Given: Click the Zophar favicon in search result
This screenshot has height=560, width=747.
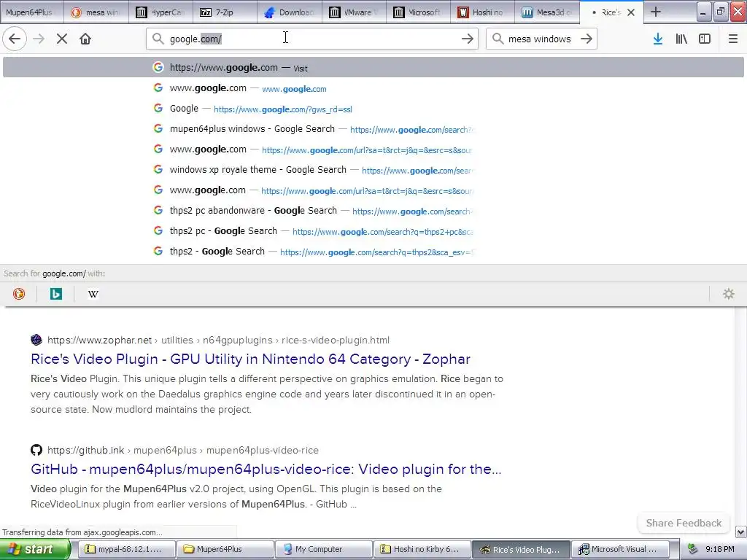Looking at the screenshot, I should click(36, 340).
